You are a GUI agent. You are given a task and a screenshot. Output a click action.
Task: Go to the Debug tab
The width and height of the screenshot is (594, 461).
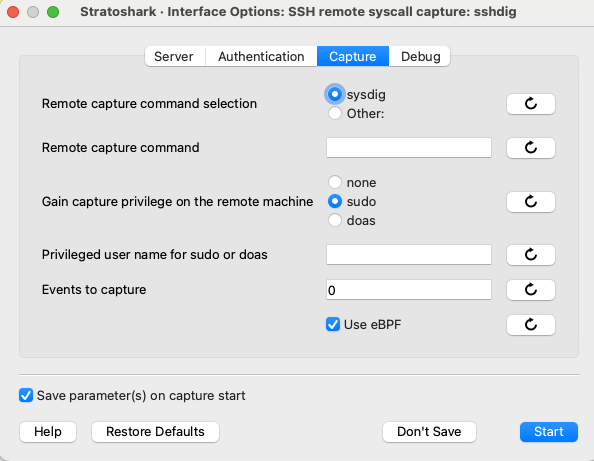(x=420, y=56)
